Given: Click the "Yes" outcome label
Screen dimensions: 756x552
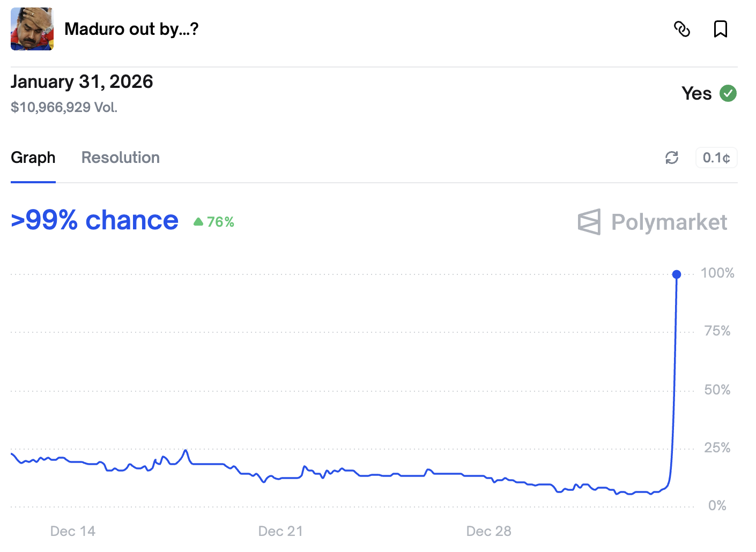Looking at the screenshot, I should tap(696, 93).
